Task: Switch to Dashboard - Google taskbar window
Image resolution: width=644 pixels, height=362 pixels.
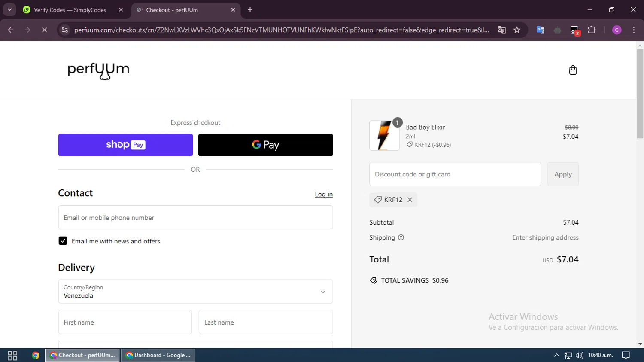Action: tap(158, 355)
